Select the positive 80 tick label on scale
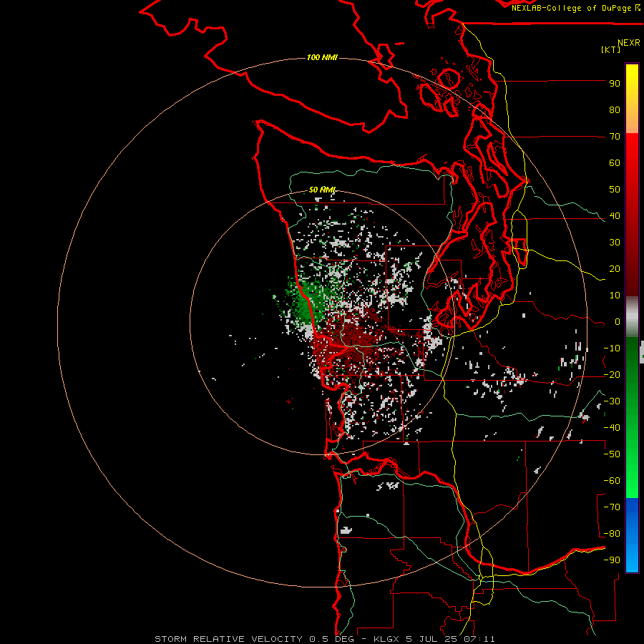 click(x=615, y=110)
